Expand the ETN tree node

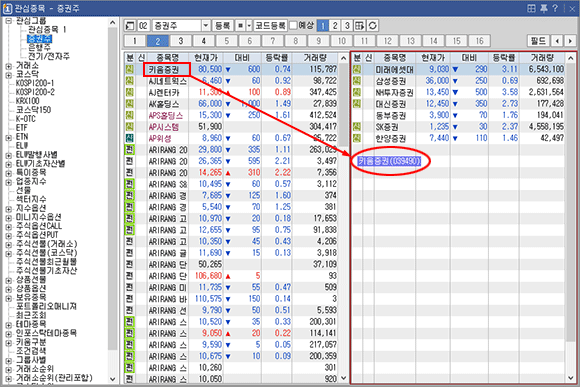(x=9, y=137)
